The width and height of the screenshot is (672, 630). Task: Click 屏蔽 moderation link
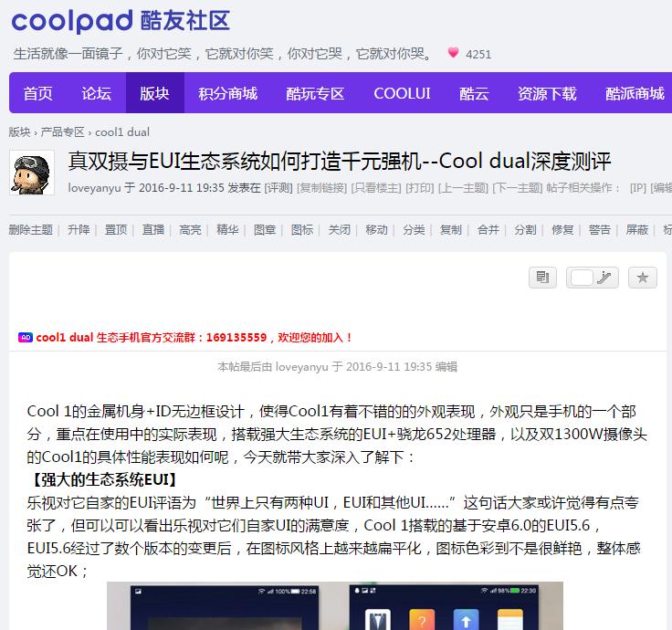point(637,230)
